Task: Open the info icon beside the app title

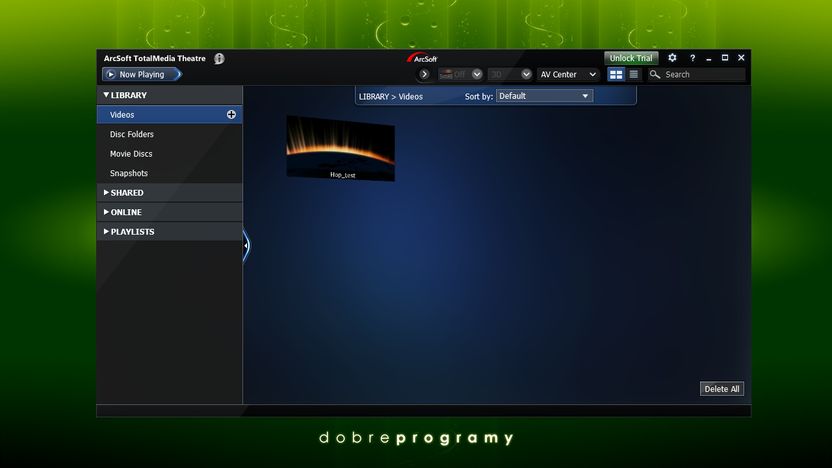Action: 219,58
